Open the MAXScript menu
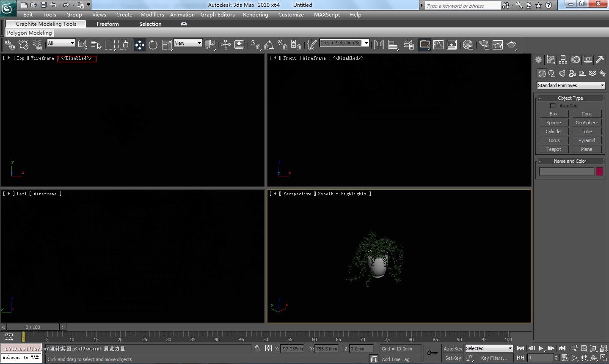The image size is (609, 364). 327,15
